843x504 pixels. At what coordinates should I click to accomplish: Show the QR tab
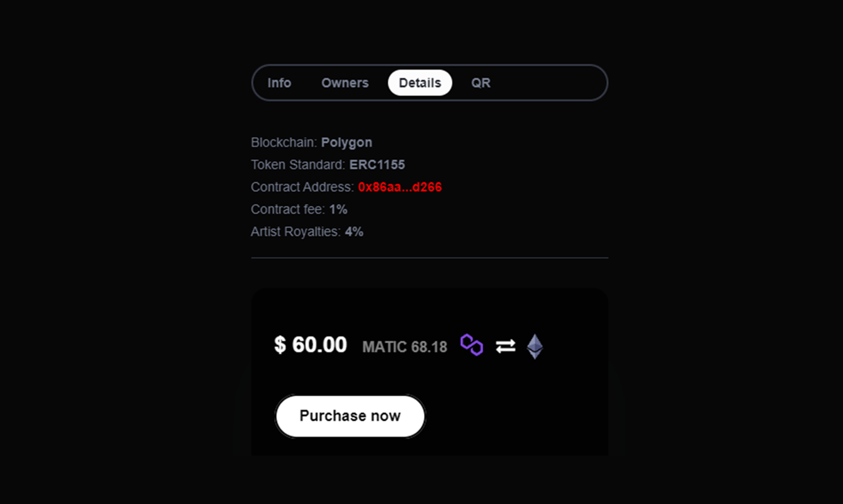(481, 83)
